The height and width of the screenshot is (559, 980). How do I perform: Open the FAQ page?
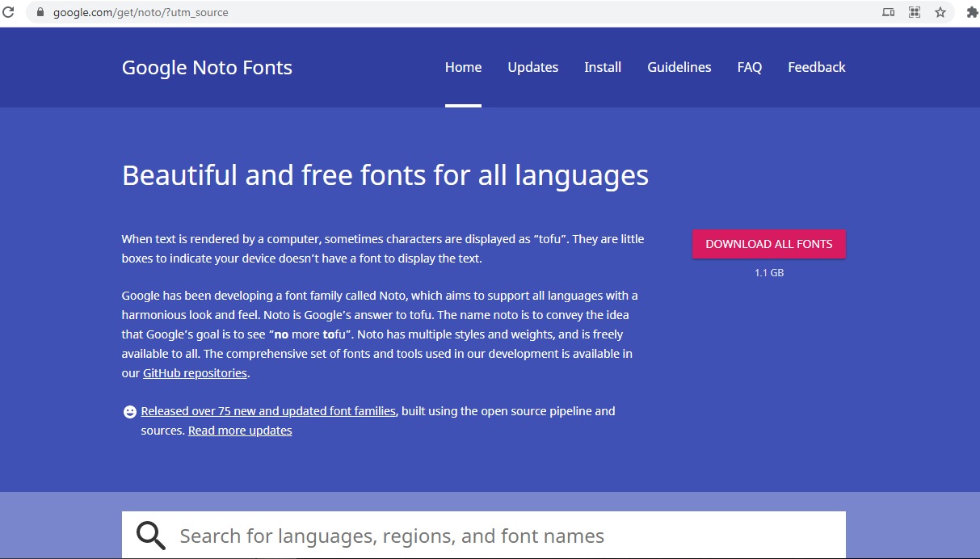click(750, 67)
